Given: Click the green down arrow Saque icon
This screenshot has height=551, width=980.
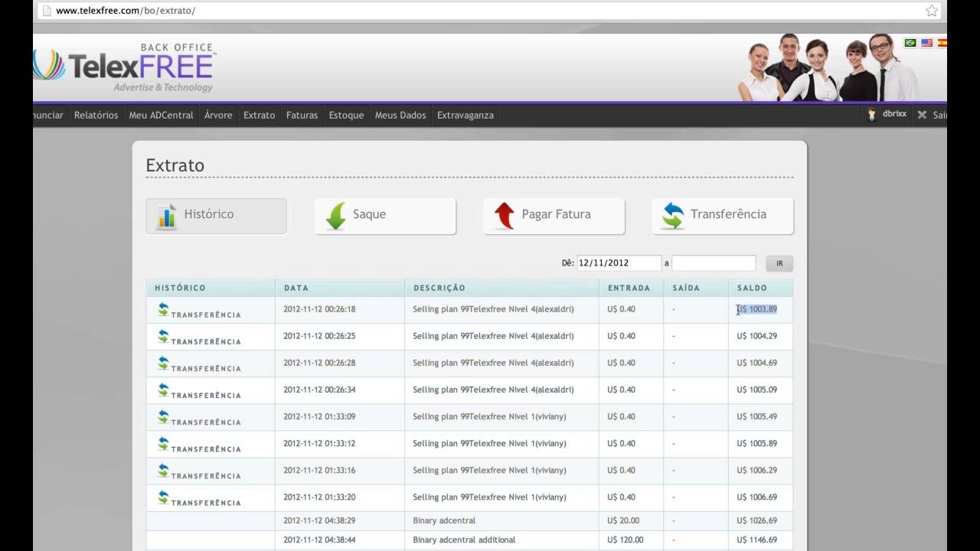Looking at the screenshot, I should (x=336, y=217).
